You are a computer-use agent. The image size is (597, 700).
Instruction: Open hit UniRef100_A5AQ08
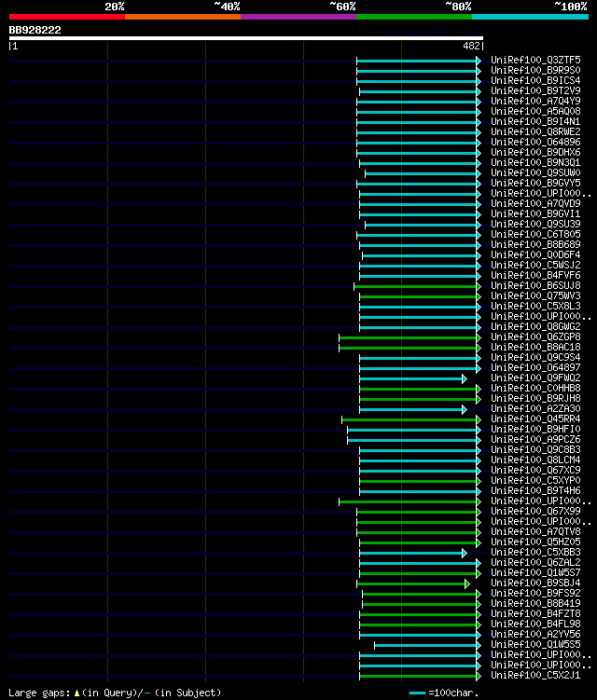pyautogui.click(x=535, y=111)
